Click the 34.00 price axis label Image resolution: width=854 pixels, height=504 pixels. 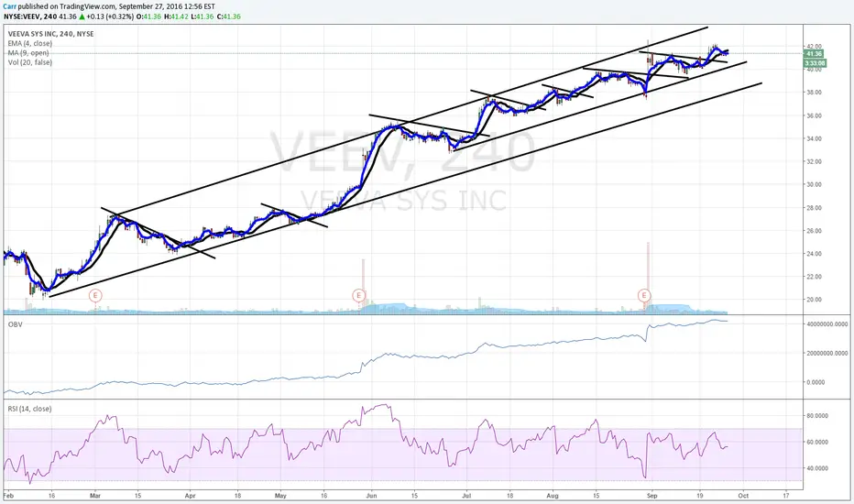point(815,138)
